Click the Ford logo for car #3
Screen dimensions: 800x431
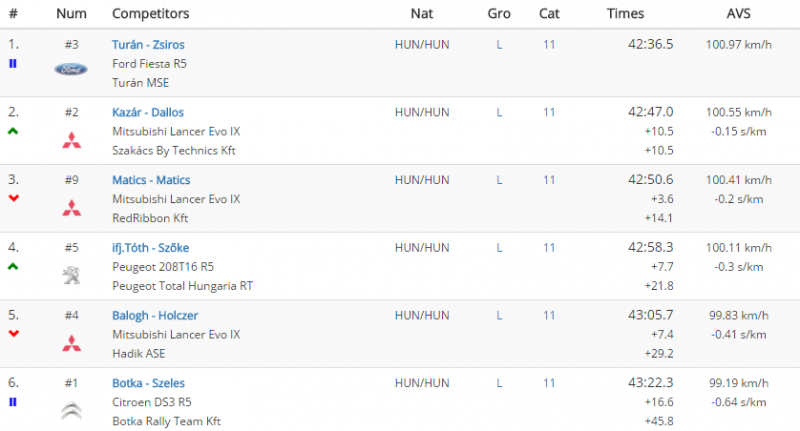point(71,69)
